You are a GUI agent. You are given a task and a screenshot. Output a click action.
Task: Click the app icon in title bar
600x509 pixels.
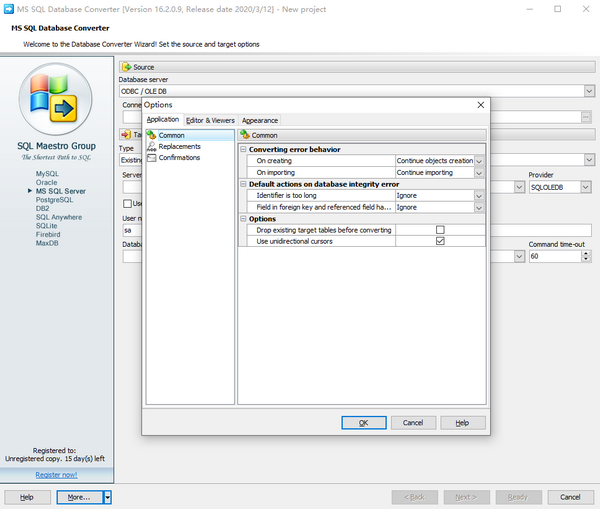pyautogui.click(x=8, y=9)
